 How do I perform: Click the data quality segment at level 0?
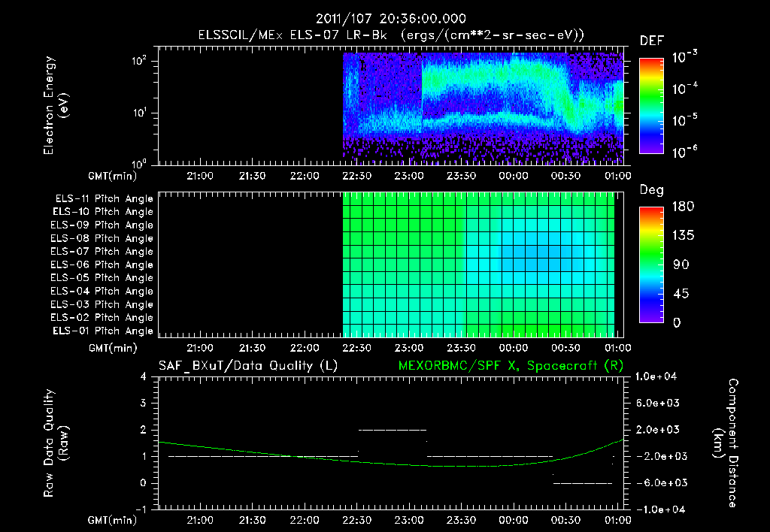(x=583, y=483)
